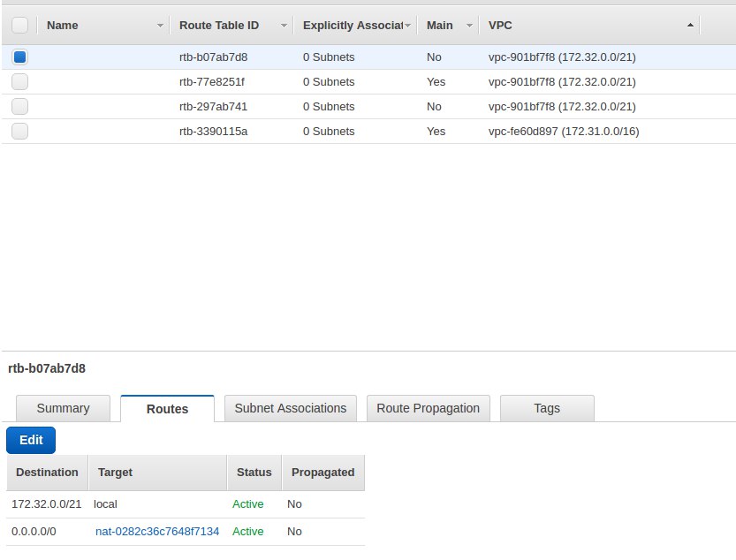Click the Status column header in routes
This screenshot has width=736, height=560.
pyautogui.click(x=254, y=473)
